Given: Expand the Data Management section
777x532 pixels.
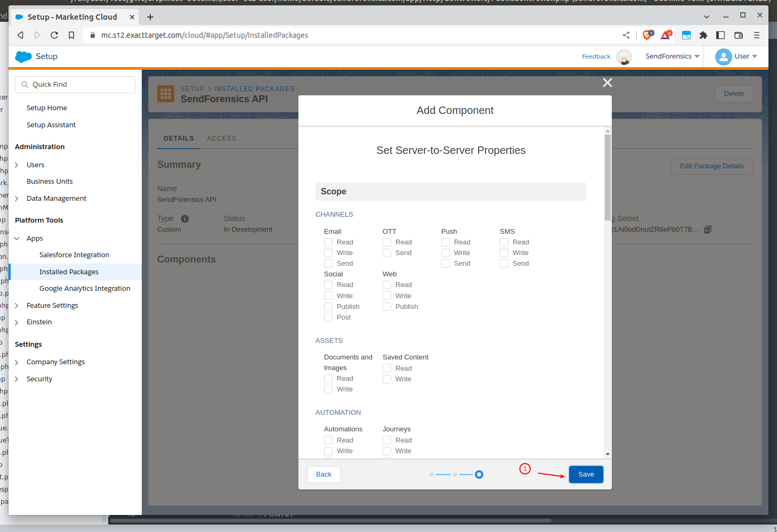Looking at the screenshot, I should click(x=17, y=199).
